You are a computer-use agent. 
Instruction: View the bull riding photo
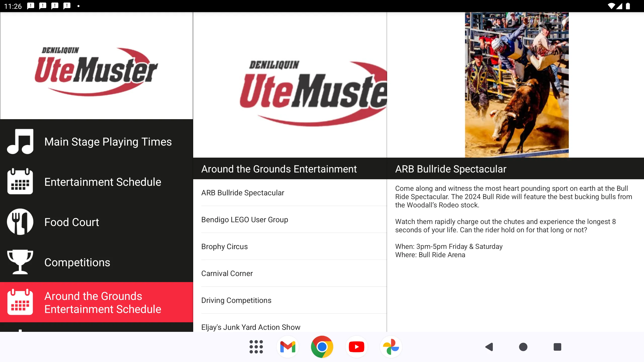coord(516,85)
